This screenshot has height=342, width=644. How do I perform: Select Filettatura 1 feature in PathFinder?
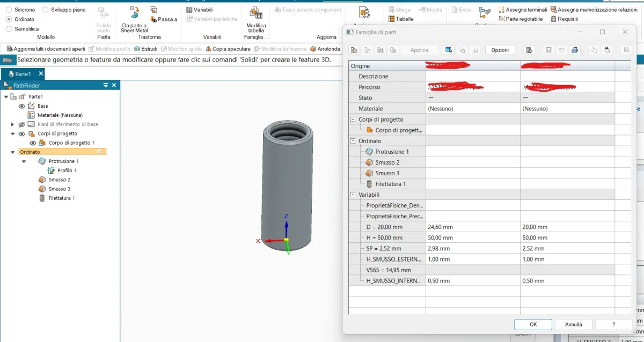pos(61,198)
